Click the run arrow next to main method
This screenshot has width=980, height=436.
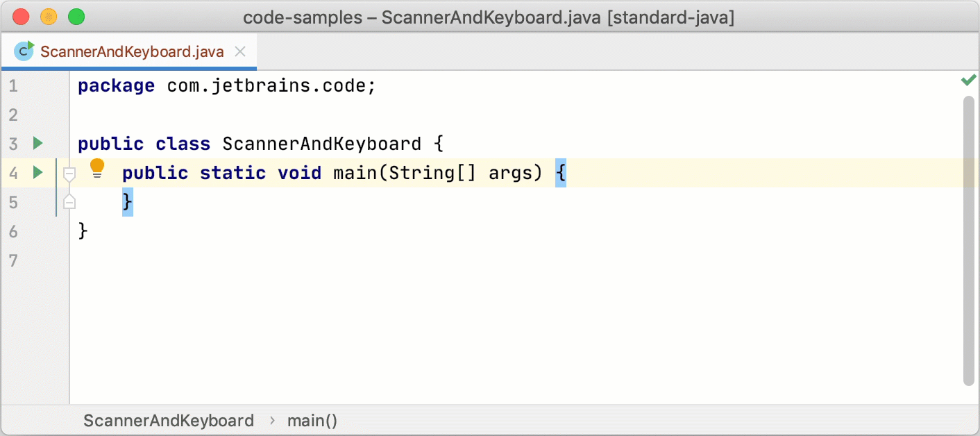38,172
